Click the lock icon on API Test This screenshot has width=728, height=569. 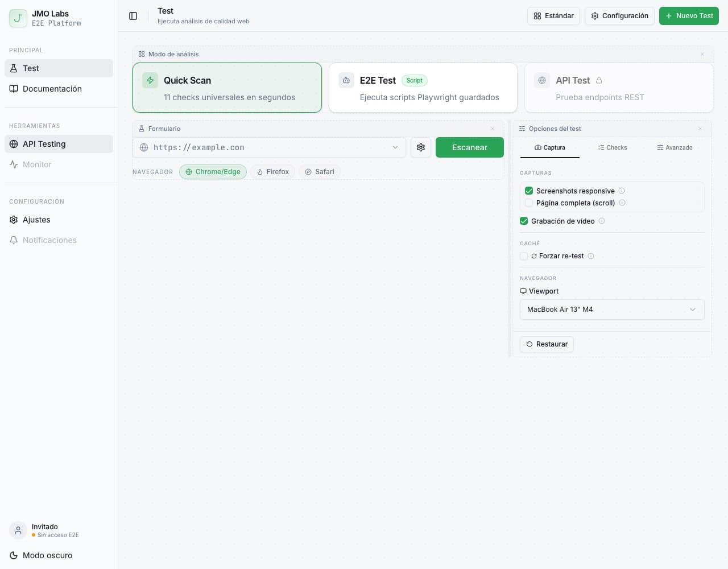pos(599,81)
